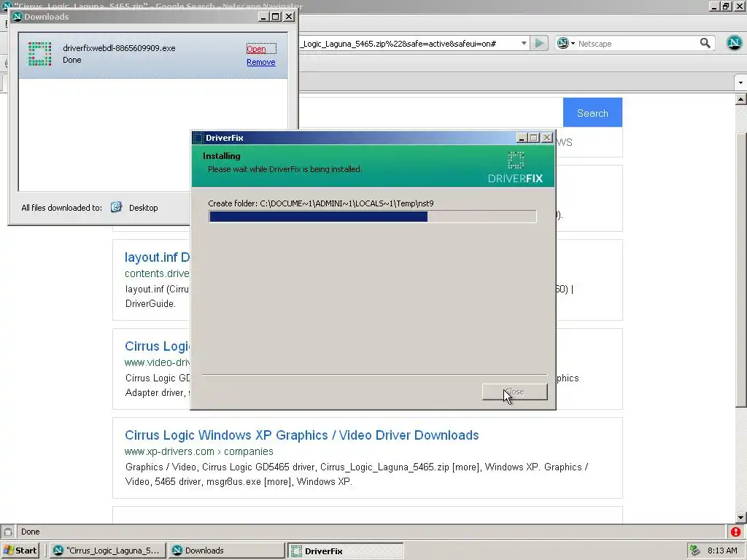This screenshot has height=560, width=747.
Task: Open Cirrus Logic Windows XP Graphics link
Action: [x=301, y=435]
